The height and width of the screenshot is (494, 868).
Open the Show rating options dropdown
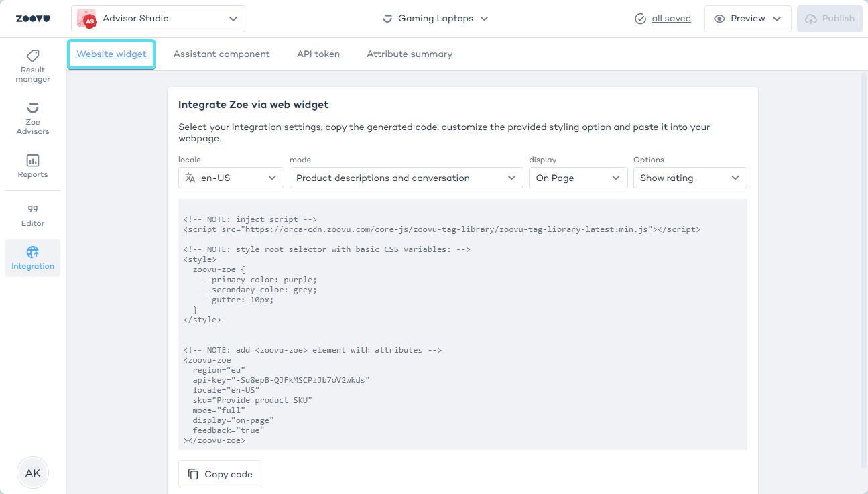[690, 177]
